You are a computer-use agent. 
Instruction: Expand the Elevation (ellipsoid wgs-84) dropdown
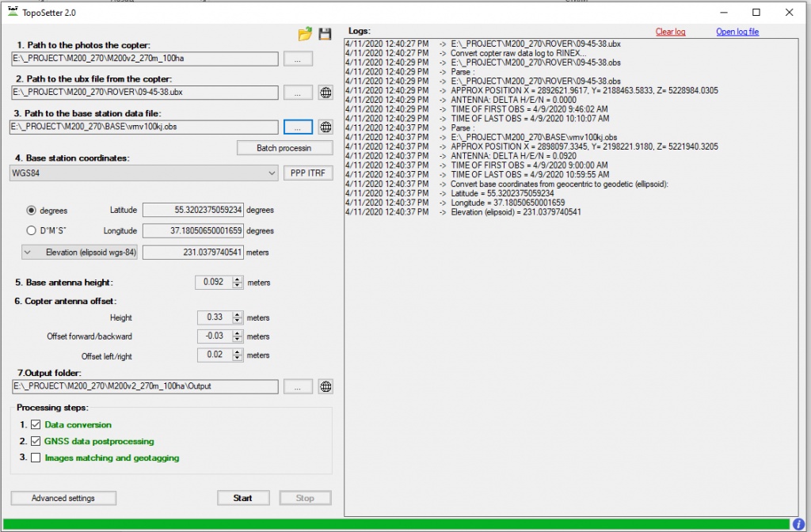click(x=28, y=253)
